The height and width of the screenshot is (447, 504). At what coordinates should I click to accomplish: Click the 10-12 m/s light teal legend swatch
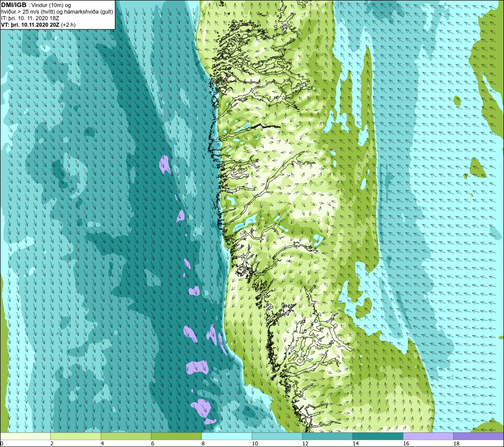[x=277, y=436]
